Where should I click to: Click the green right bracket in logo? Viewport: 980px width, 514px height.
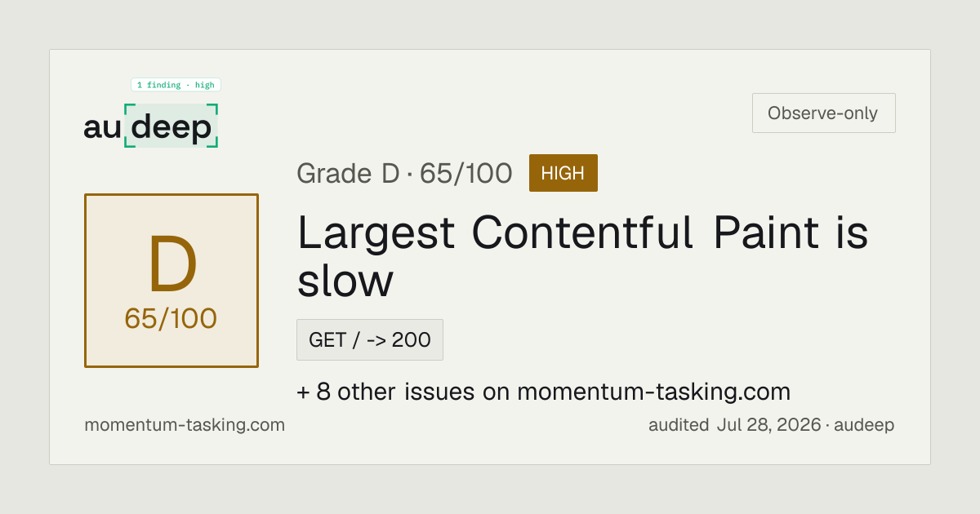[x=214, y=126]
